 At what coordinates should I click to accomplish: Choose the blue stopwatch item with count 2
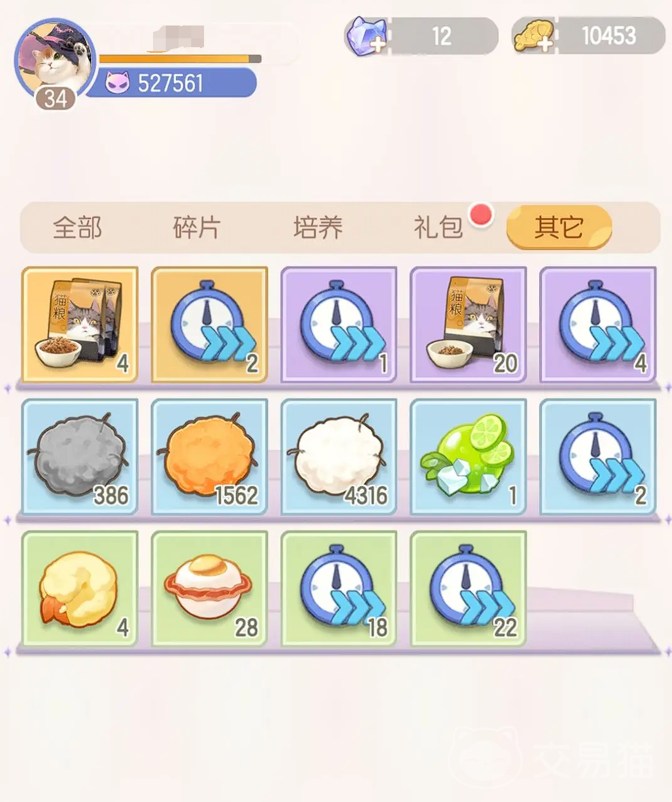598,457
